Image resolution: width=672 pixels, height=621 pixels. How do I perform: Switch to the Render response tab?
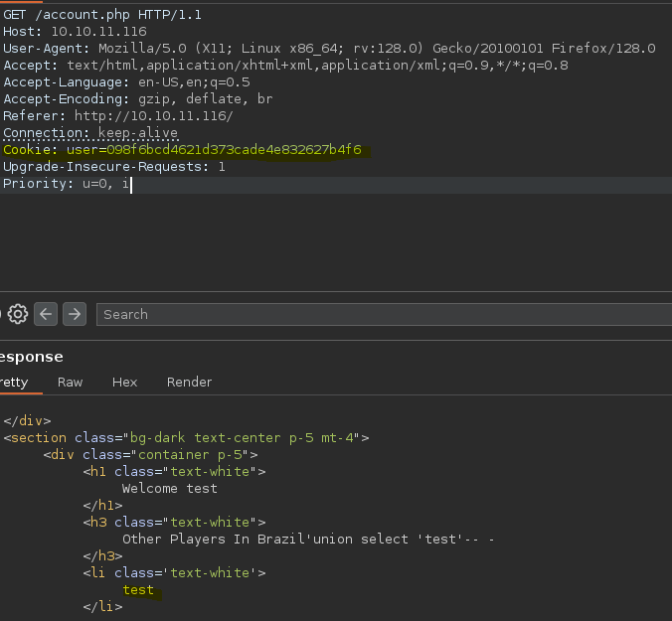pyautogui.click(x=189, y=382)
